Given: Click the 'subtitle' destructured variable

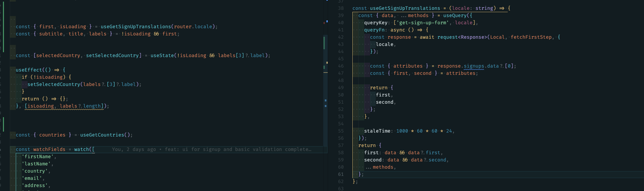Looking at the screenshot, I should pyautogui.click(x=51, y=34).
